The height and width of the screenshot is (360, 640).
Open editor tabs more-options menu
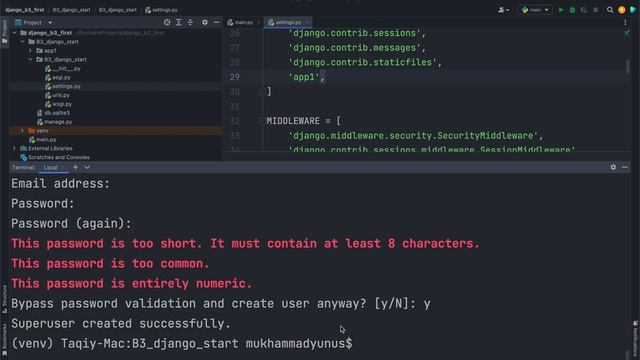tap(625, 22)
